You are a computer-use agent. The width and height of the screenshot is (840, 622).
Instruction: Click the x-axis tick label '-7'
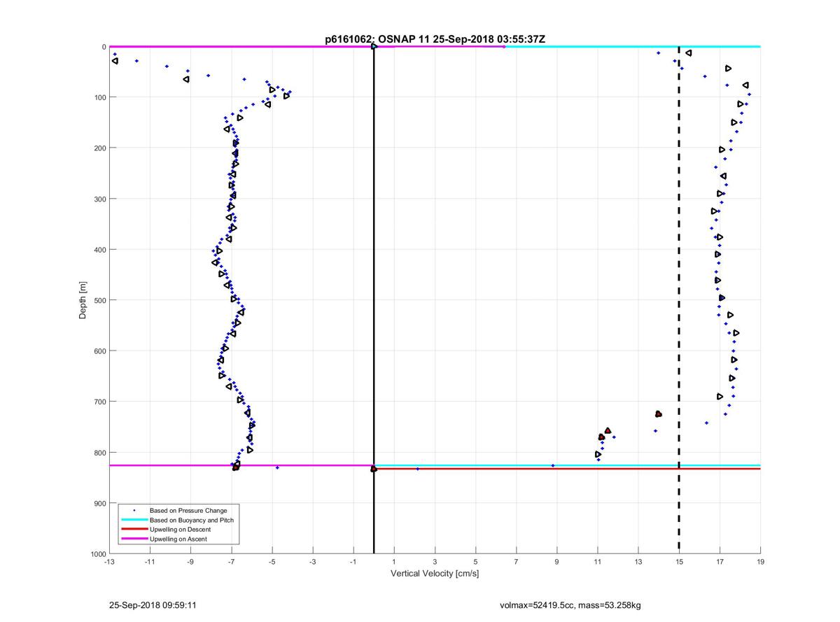click(231, 562)
